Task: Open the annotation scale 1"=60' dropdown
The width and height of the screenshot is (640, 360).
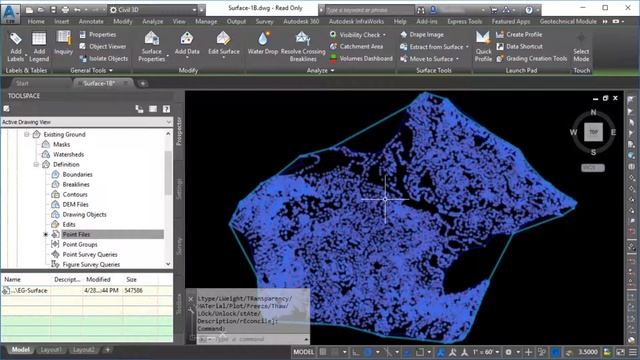Action: (486, 352)
